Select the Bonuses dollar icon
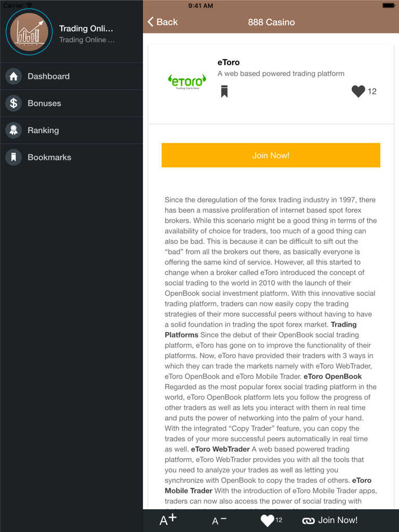Image resolution: width=399 pixels, height=532 pixels. pyautogui.click(x=14, y=103)
